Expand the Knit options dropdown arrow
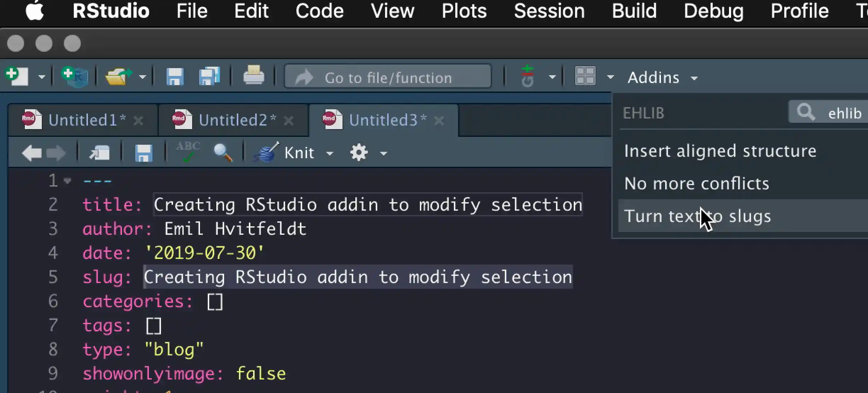This screenshot has width=868, height=393. [330, 154]
